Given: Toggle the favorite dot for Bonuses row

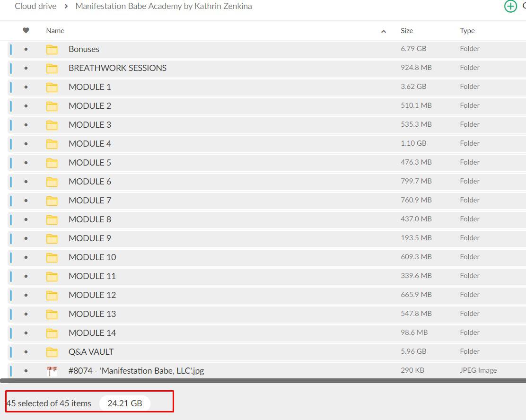Looking at the screenshot, I should 26,49.
